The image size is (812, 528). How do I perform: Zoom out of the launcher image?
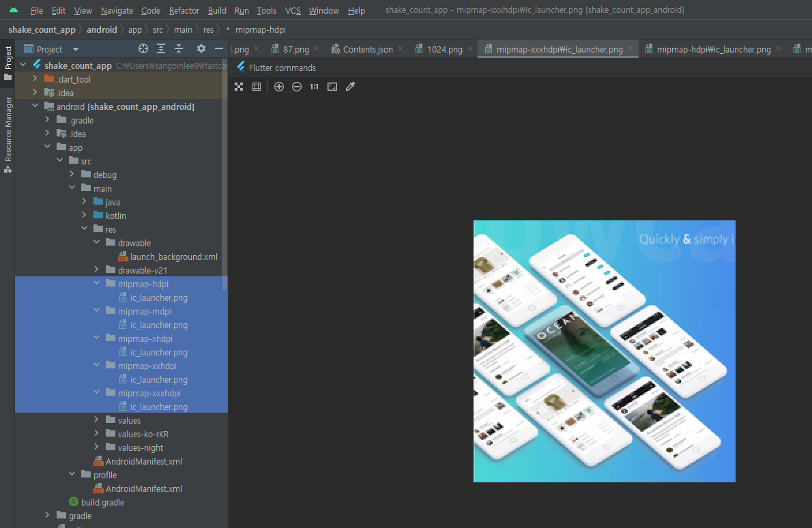297,87
